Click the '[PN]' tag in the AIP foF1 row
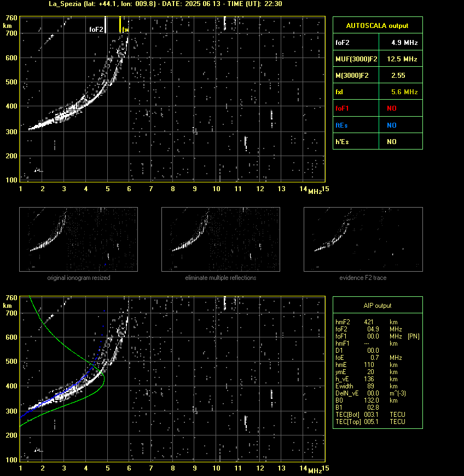This screenshot has height=476, width=464. click(414, 336)
